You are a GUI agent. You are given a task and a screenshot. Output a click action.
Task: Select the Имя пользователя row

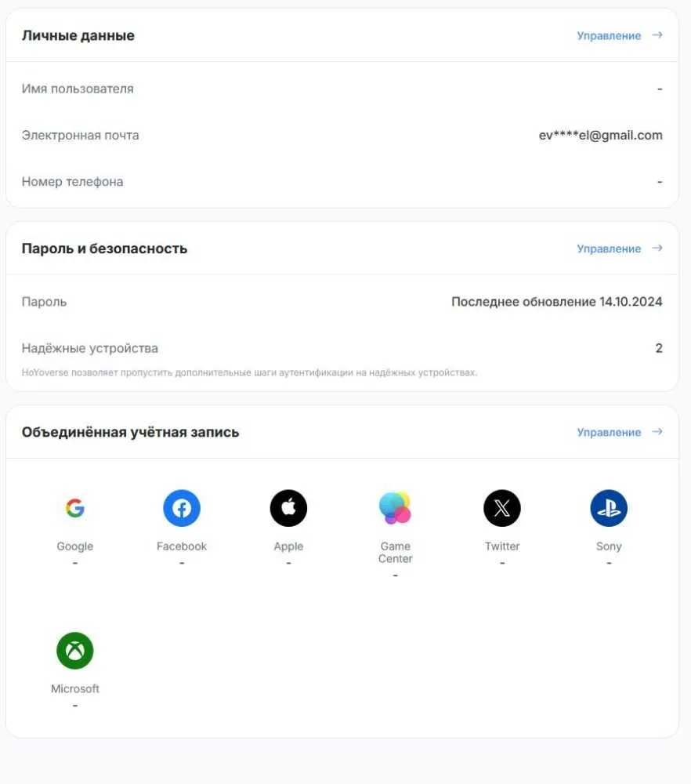tap(342, 89)
